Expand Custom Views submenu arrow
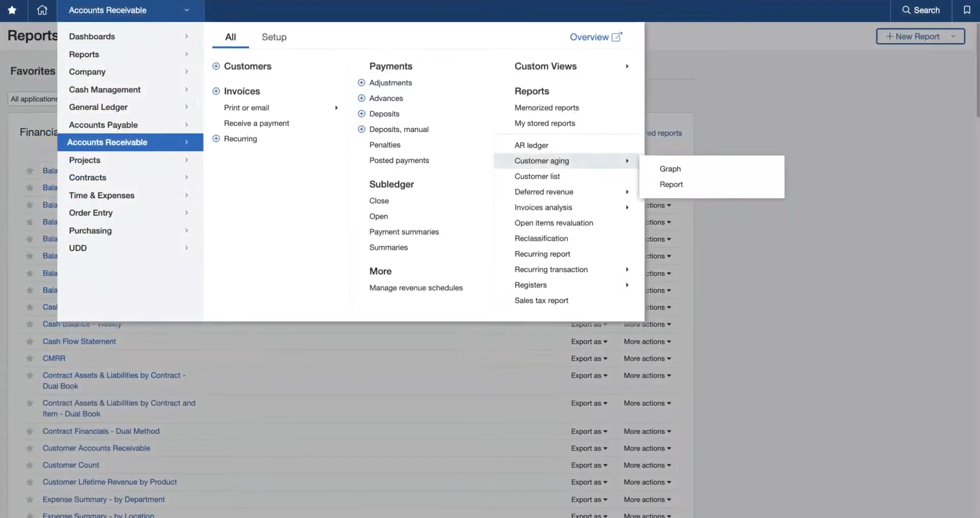The image size is (980, 518). (x=627, y=66)
